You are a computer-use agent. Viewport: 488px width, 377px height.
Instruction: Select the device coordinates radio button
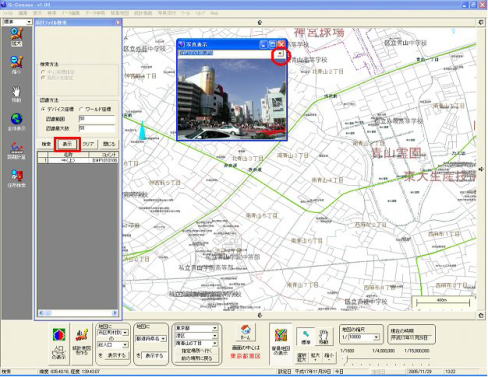coord(43,109)
